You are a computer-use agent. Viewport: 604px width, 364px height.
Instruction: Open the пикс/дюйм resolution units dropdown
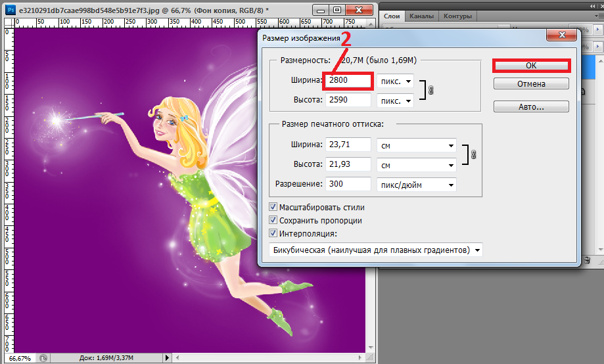coord(417,185)
